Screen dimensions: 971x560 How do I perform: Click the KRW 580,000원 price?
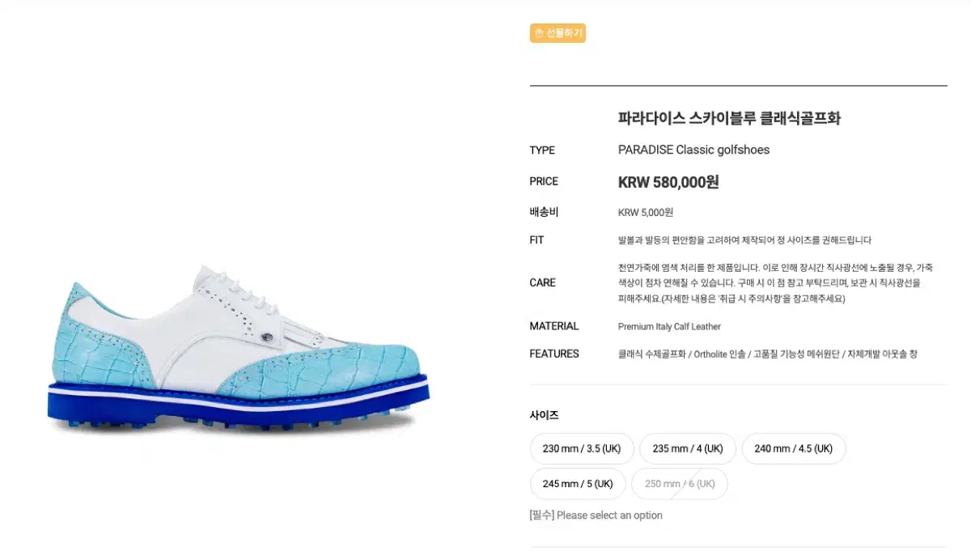pos(668,182)
